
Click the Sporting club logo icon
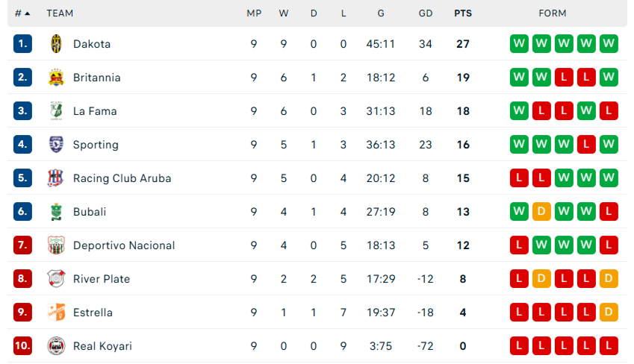56,145
